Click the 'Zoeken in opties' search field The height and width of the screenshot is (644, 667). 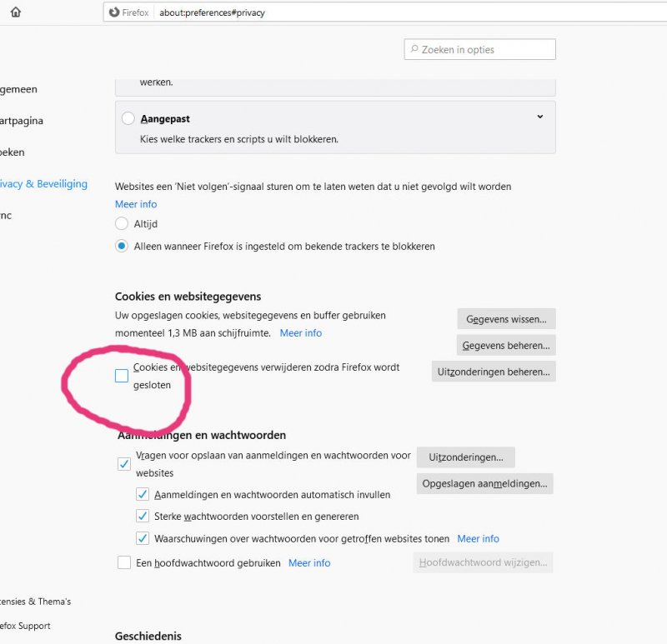(479, 49)
